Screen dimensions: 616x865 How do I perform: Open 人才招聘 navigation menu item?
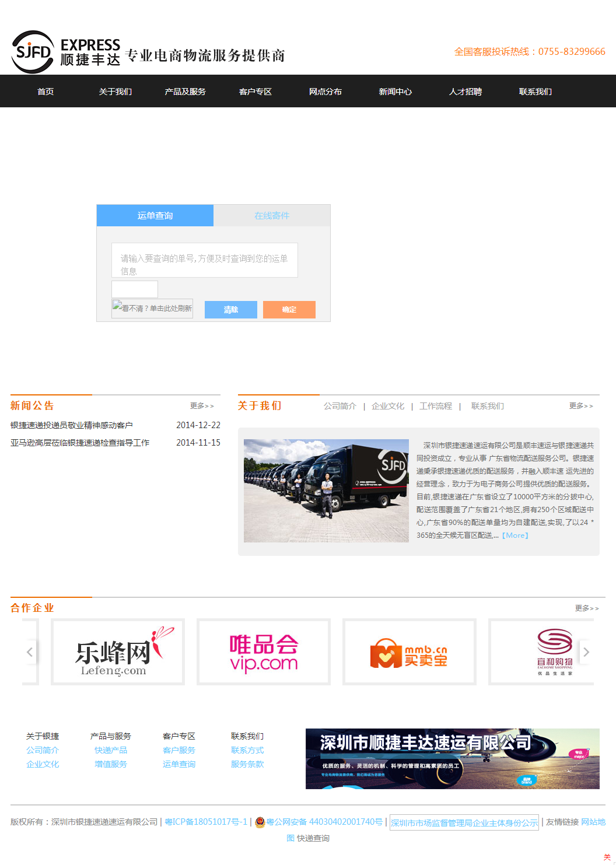click(x=466, y=92)
